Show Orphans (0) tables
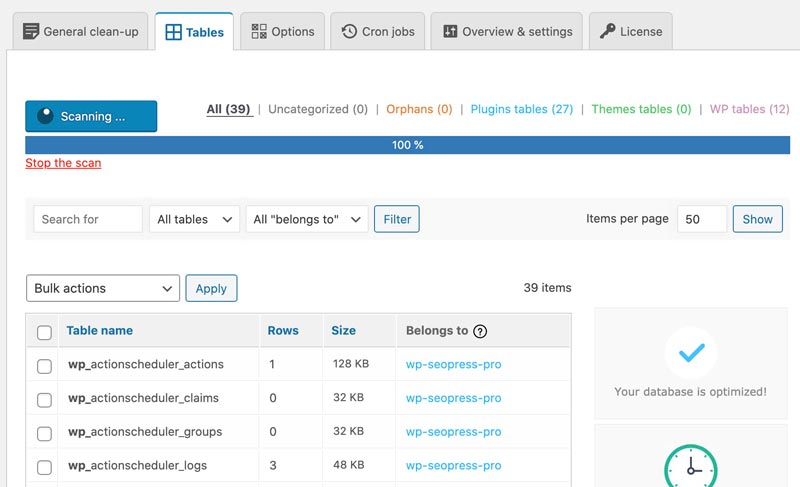This screenshot has width=800, height=487. pyautogui.click(x=419, y=109)
